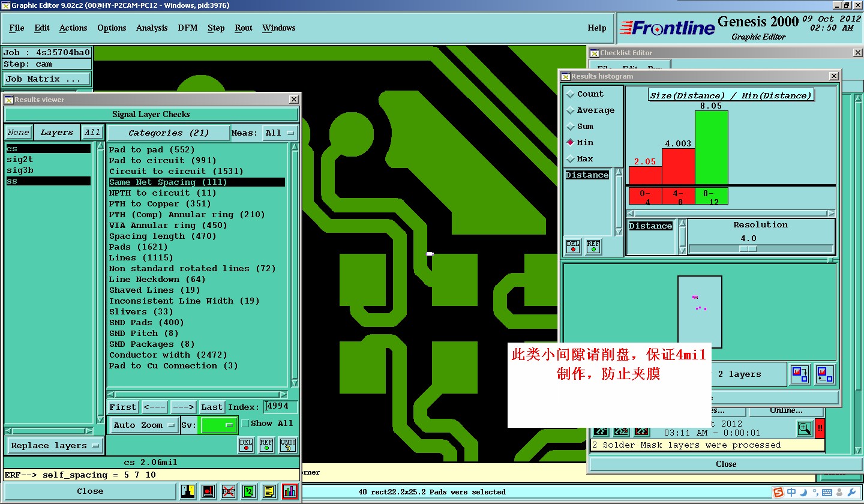Open the Meas All dropdown

[x=280, y=133]
